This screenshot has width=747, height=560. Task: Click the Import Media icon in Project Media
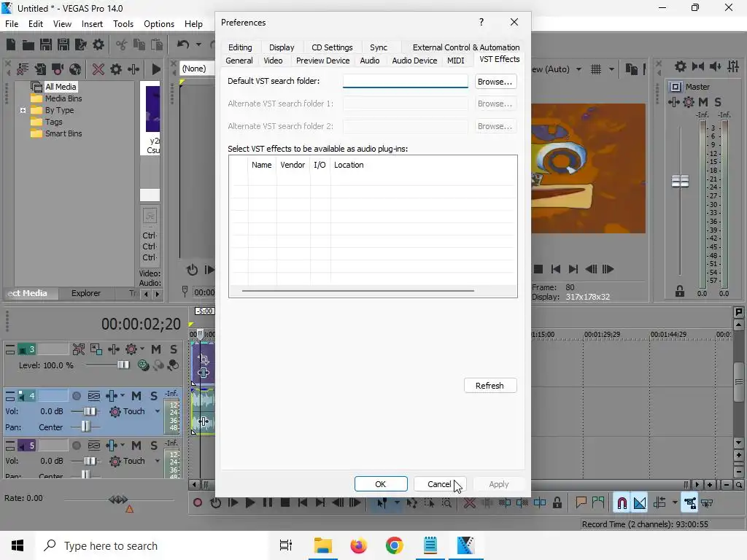coord(40,69)
